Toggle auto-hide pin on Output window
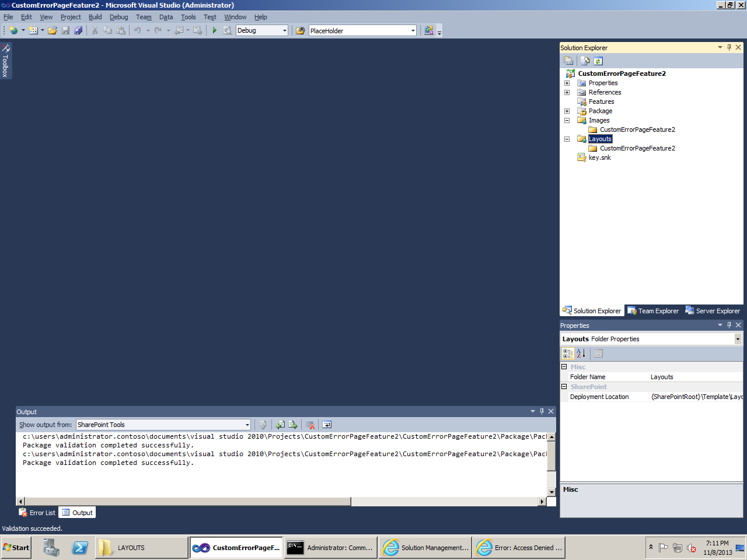Screen dimensions: 747x560 pyautogui.click(x=542, y=411)
